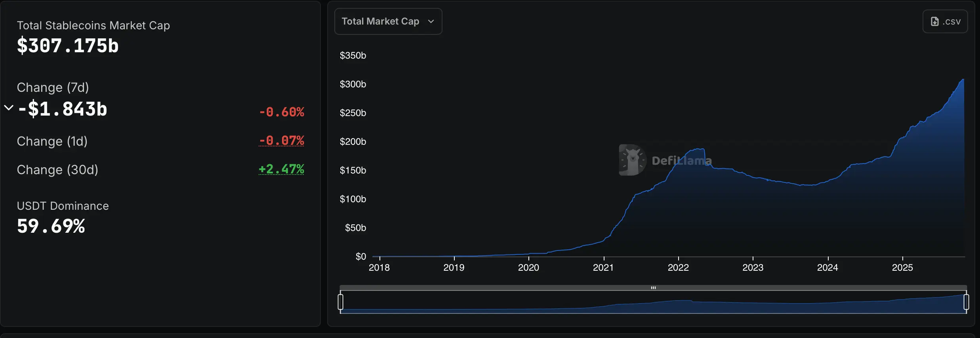Download chart data as .csv
This screenshot has height=338, width=980.
[x=946, y=21]
